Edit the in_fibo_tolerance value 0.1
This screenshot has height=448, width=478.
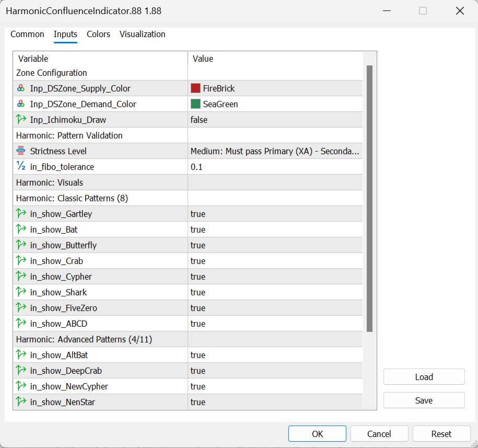(x=275, y=167)
